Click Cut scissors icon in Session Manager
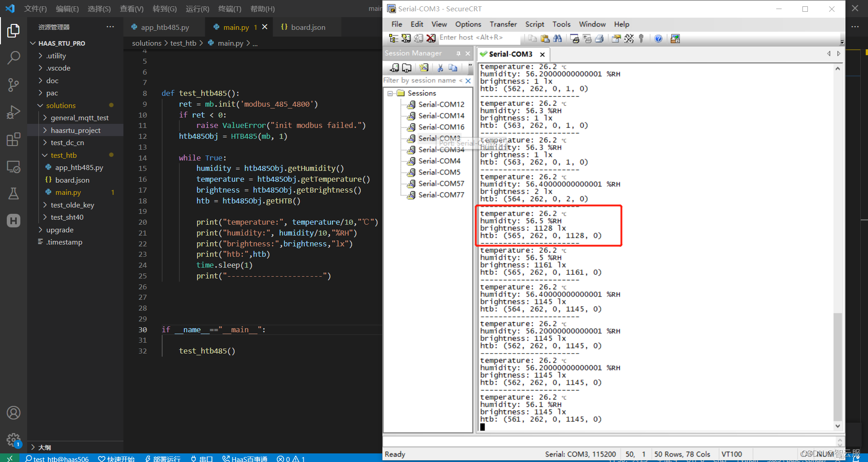This screenshot has width=868, height=462. point(440,68)
